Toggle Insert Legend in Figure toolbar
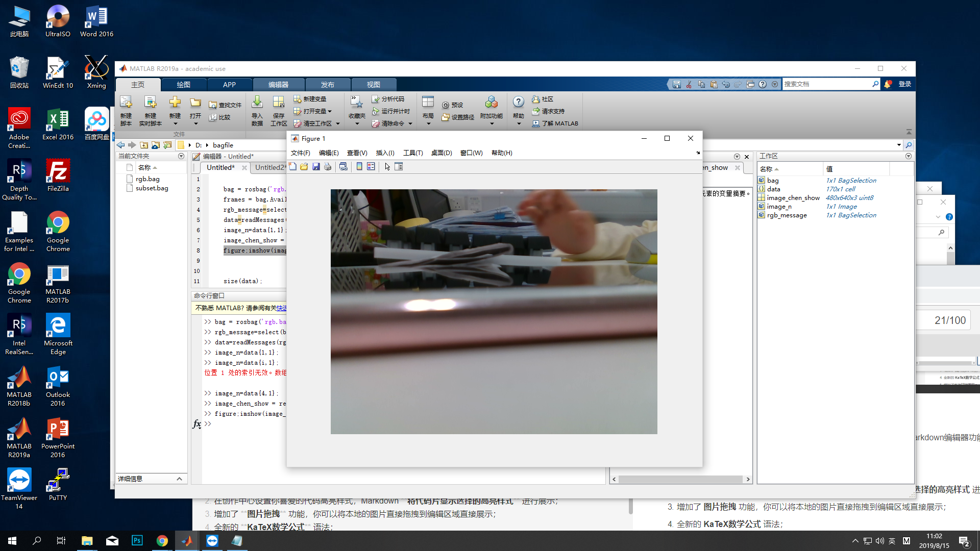The image size is (980, 551). (371, 167)
